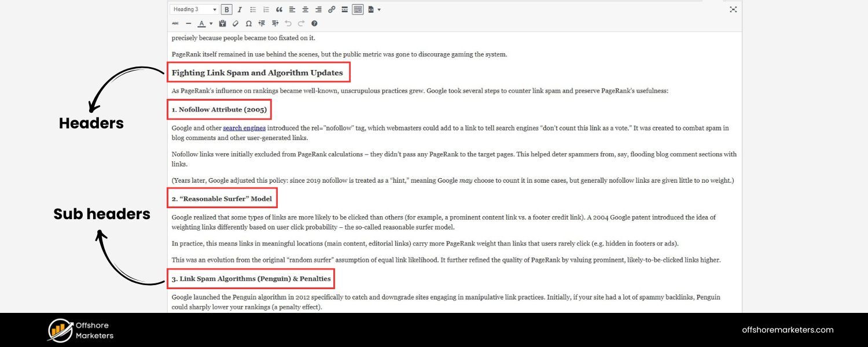Undo the last edit
Screen dimensions: 868x347
point(288,24)
